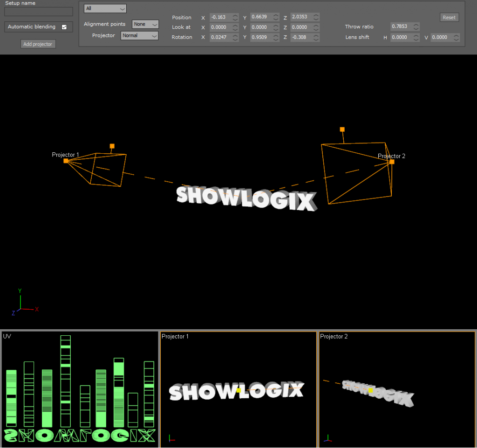This screenshot has width=477, height=448.
Task: Click the Lens shift label
Action: 357,37
